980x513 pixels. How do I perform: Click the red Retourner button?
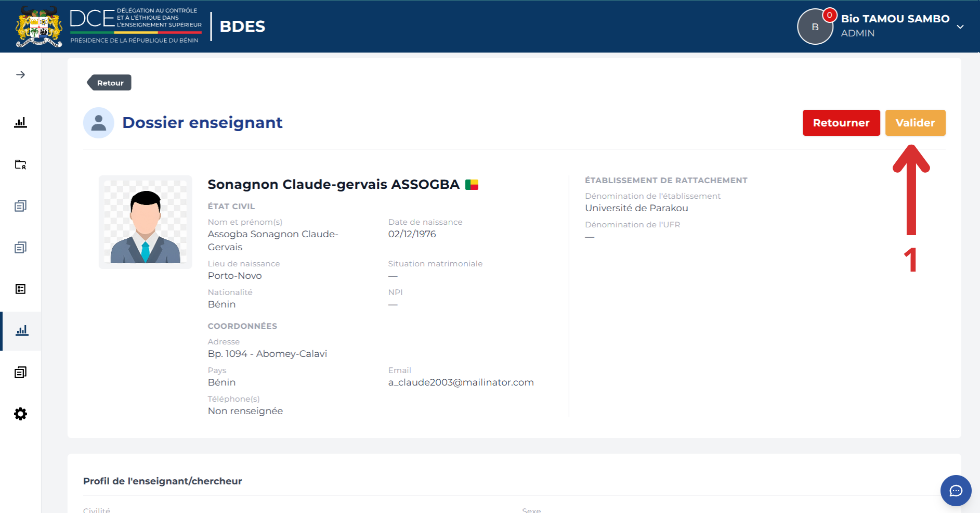click(x=841, y=123)
